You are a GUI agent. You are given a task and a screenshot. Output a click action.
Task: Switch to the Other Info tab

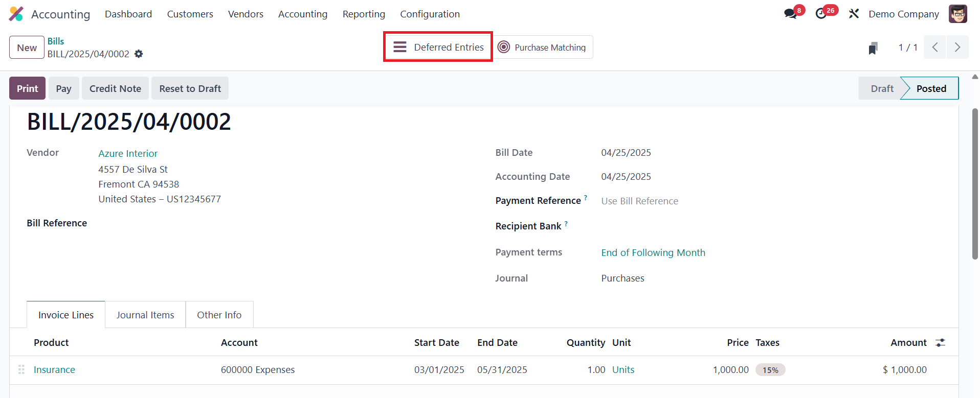point(219,315)
